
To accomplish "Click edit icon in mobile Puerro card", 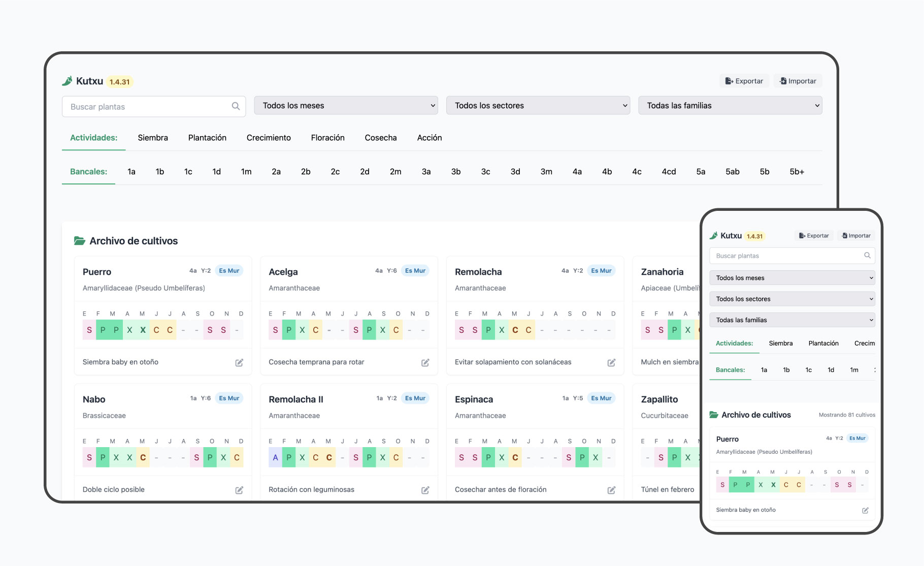I will (x=865, y=510).
